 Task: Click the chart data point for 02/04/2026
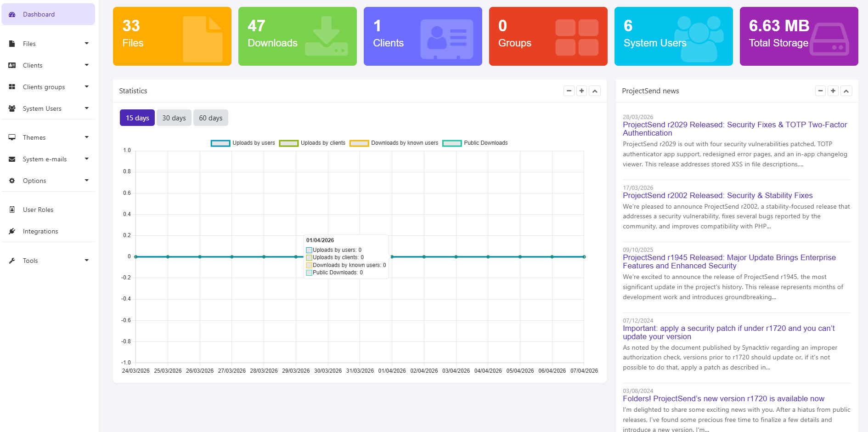[x=424, y=257]
